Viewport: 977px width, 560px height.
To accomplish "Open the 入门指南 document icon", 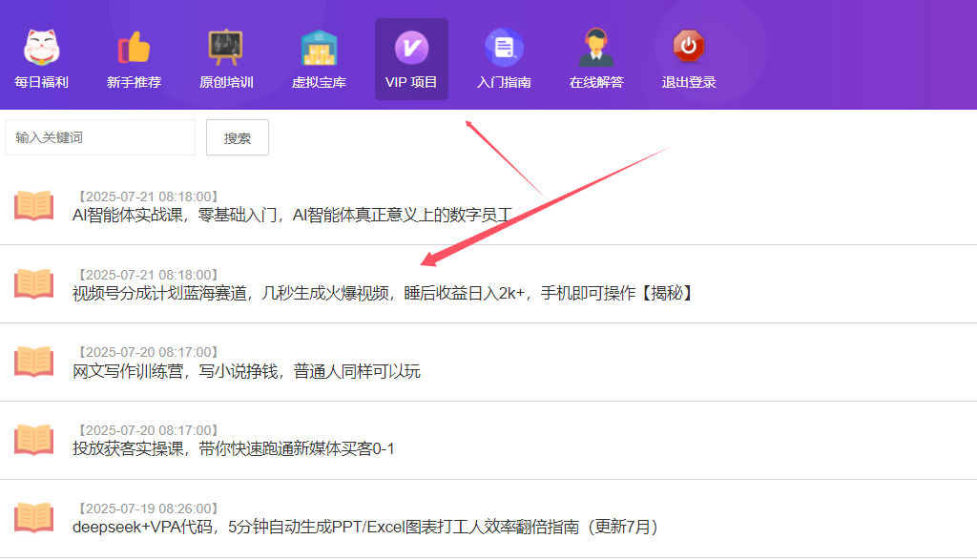I will click(x=504, y=48).
